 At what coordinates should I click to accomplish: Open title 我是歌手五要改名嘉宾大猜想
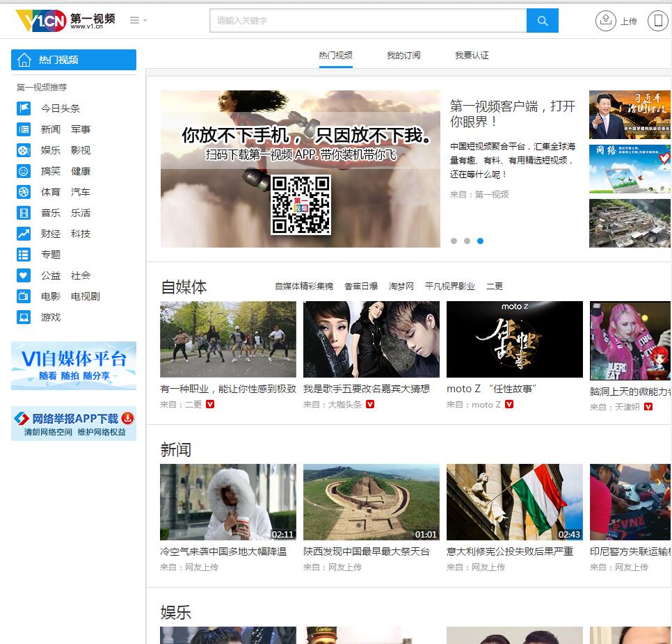tap(367, 389)
